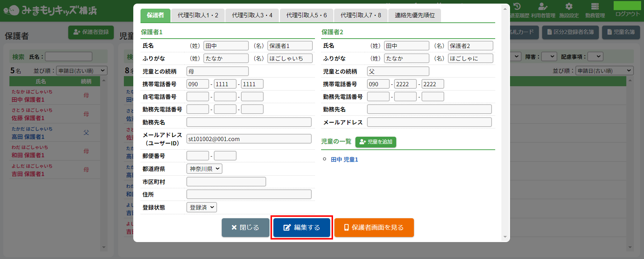Click dialog scrollbar down arrow

(505, 237)
